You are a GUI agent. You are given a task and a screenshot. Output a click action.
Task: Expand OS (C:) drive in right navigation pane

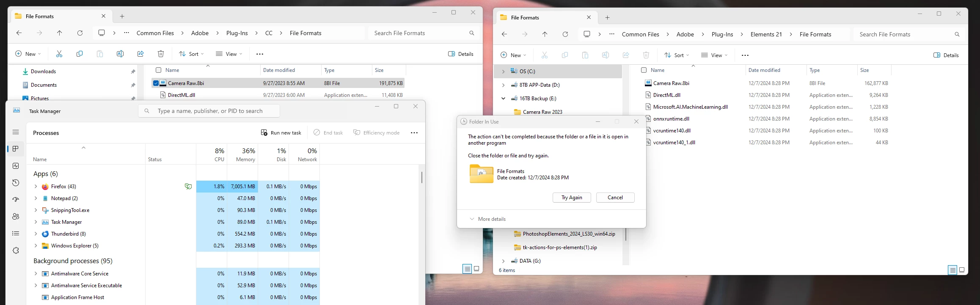[503, 71]
